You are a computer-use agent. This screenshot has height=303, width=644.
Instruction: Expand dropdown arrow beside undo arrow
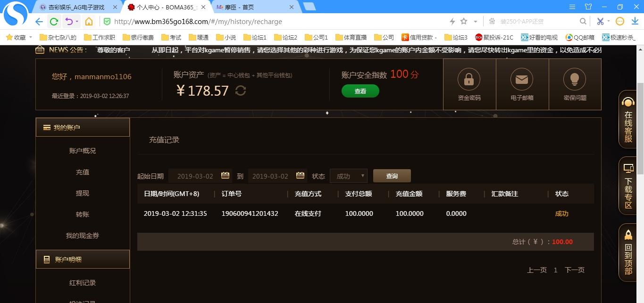coord(77,22)
